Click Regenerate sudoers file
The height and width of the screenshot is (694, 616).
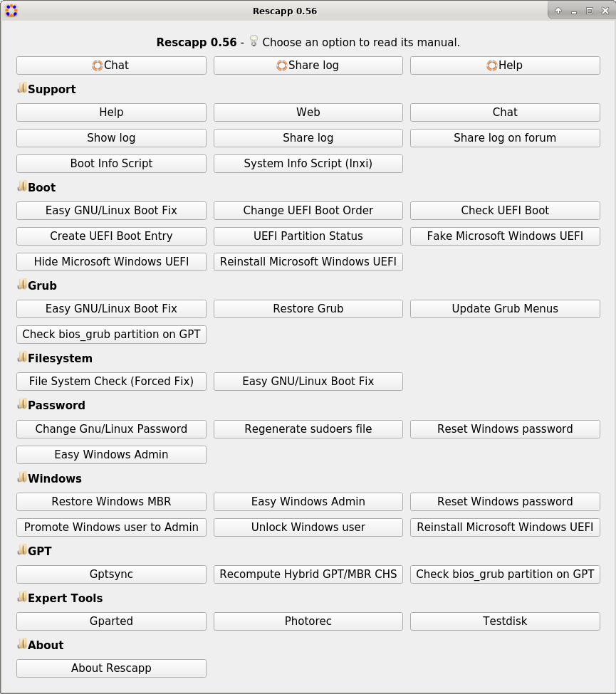click(x=308, y=429)
